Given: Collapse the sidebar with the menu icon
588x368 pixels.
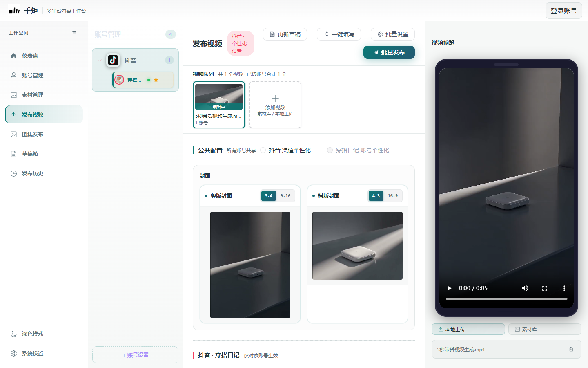Looking at the screenshot, I should (x=74, y=33).
